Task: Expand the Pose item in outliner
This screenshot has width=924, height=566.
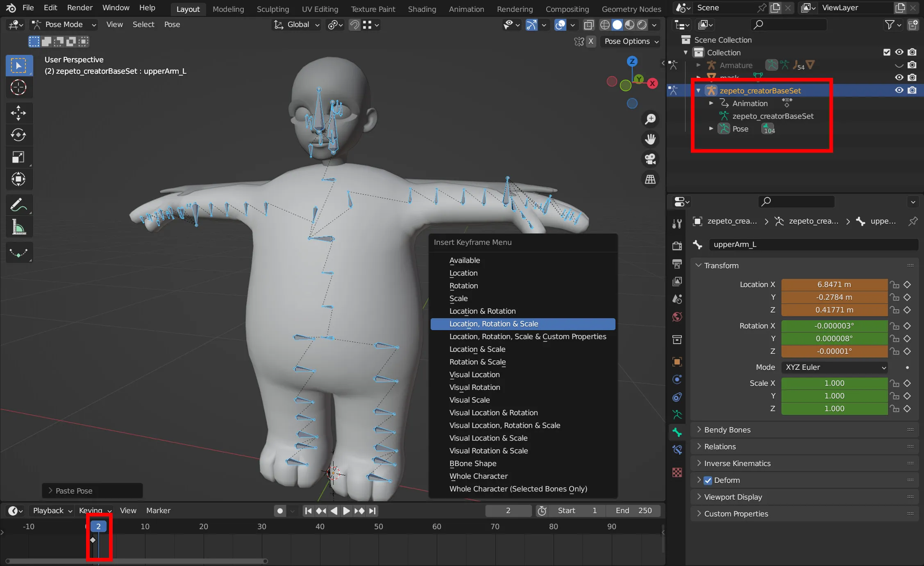Action: pos(711,129)
